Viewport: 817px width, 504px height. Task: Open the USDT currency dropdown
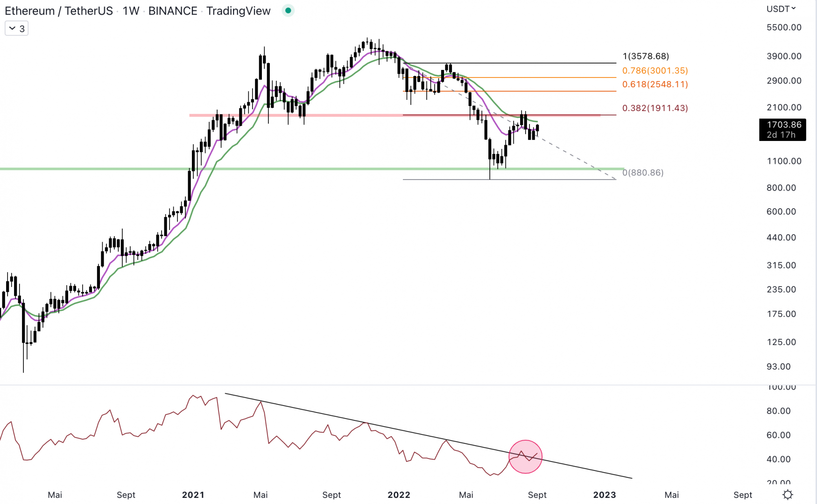pos(781,9)
